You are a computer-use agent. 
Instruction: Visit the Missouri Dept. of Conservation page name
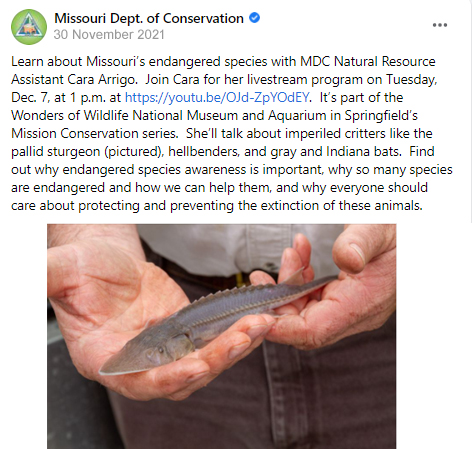point(149,18)
